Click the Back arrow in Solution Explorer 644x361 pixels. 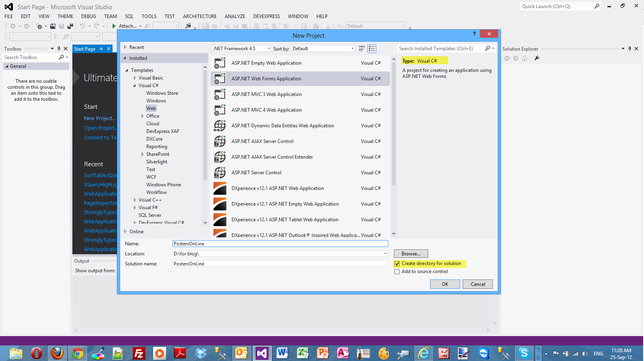507,58
